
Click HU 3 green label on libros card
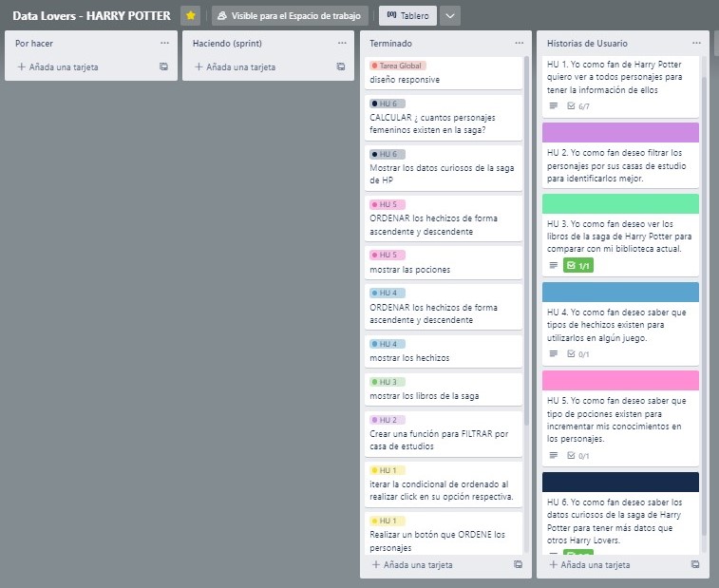click(x=388, y=382)
